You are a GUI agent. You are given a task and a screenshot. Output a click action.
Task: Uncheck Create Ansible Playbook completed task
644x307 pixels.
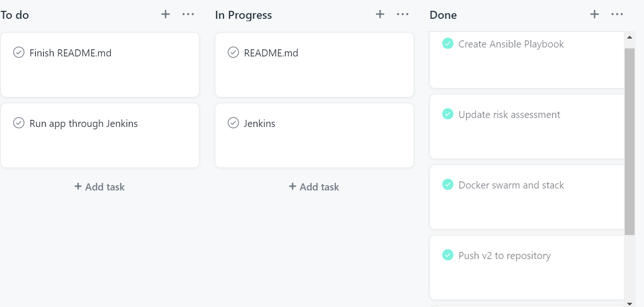(448, 43)
